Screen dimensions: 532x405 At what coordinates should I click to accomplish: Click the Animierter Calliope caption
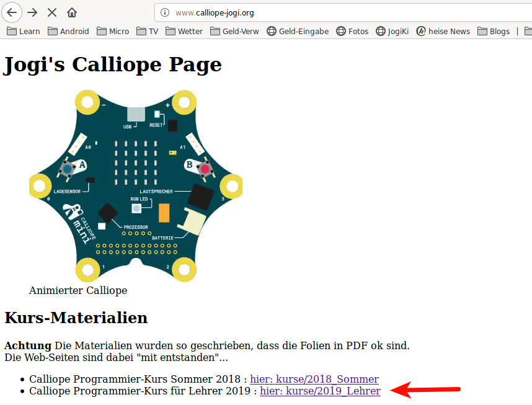tap(78, 290)
